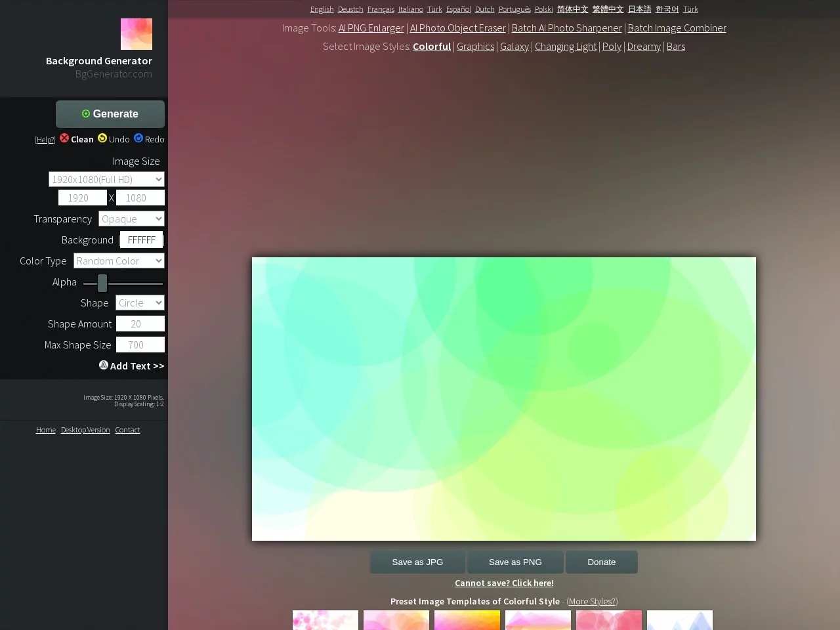Open the Color Type dropdown
Screen dimensions: 840x630
coord(119,261)
